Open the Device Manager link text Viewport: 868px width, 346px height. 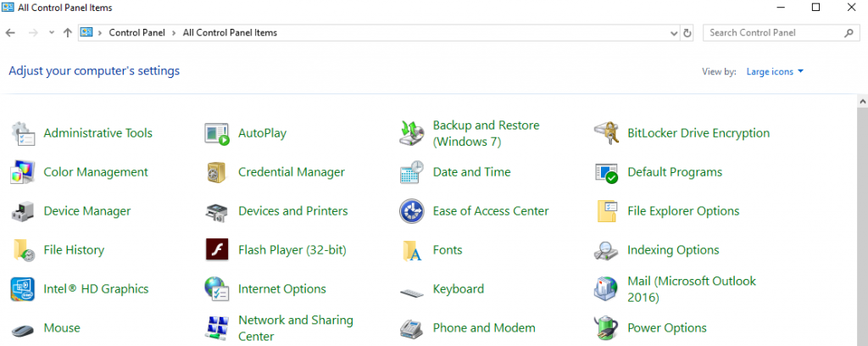pos(87,211)
